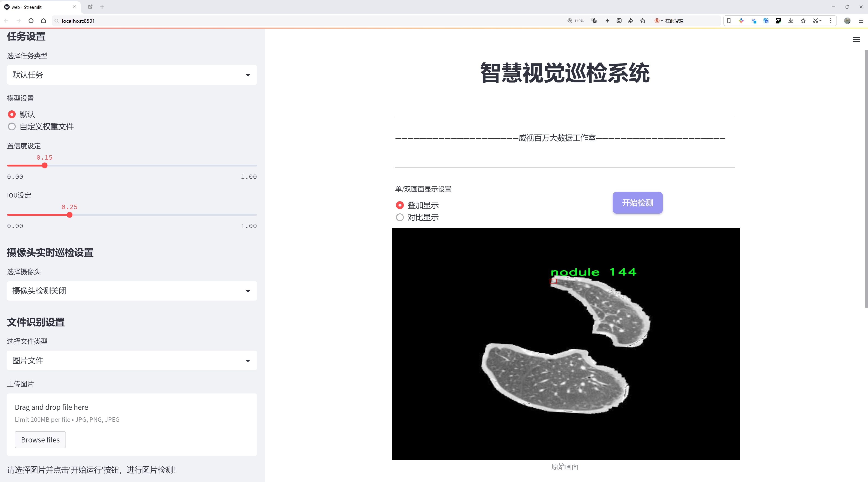Viewport: 868px width, 482px height.
Task: Reload the current page
Action: pyautogui.click(x=31, y=20)
